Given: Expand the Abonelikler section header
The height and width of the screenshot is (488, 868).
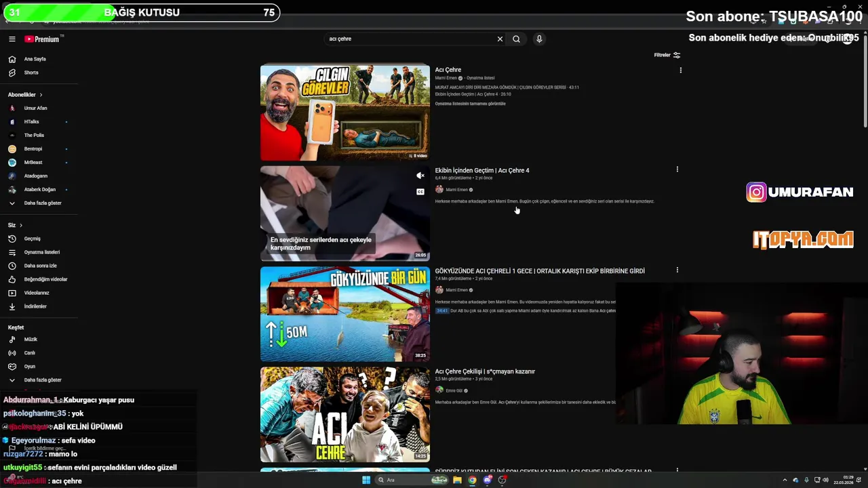Looking at the screenshot, I should [x=25, y=95].
